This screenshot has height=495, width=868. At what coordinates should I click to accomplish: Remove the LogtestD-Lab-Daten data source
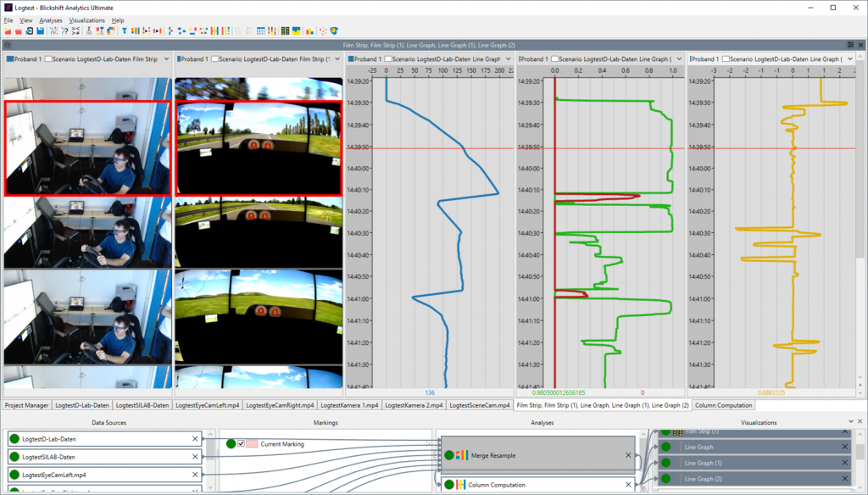click(195, 438)
